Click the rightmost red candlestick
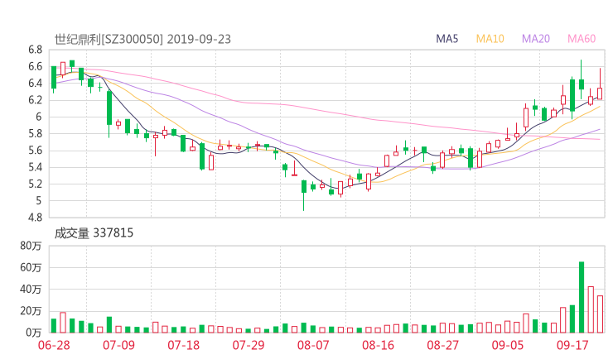 click(x=600, y=93)
